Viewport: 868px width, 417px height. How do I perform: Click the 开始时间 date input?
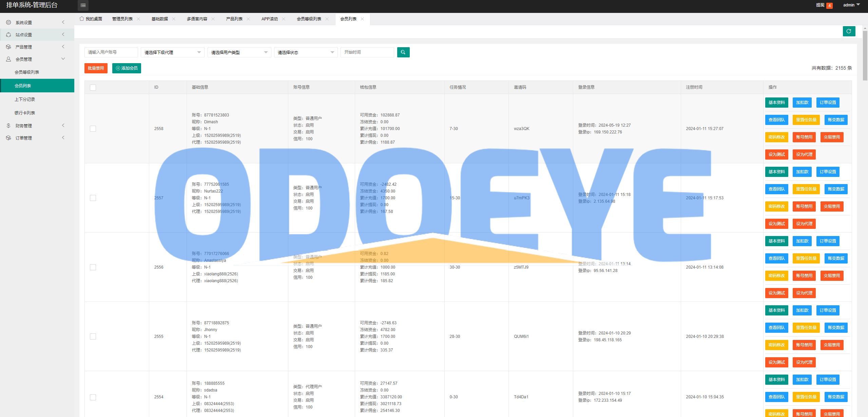367,52
